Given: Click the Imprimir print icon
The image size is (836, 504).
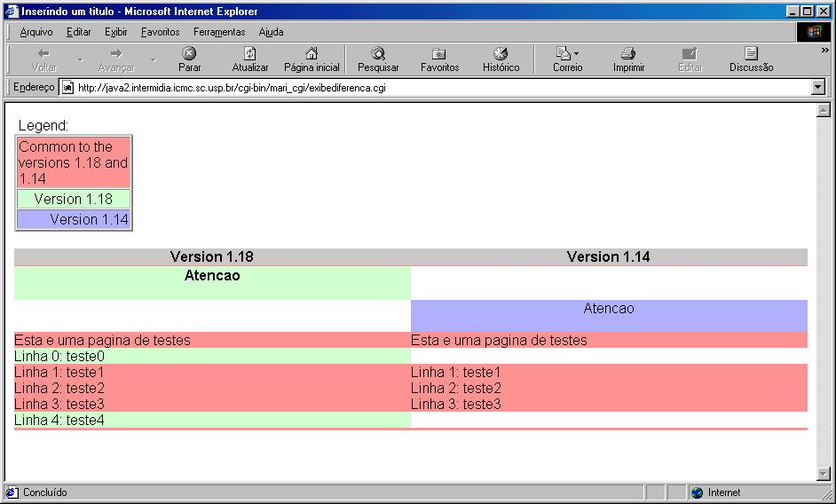Looking at the screenshot, I should click(628, 54).
